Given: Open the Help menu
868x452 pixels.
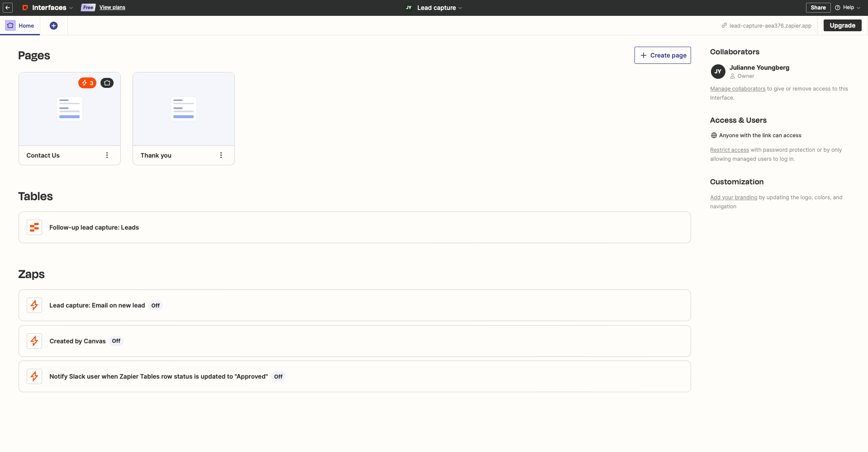Looking at the screenshot, I should pyautogui.click(x=847, y=7).
